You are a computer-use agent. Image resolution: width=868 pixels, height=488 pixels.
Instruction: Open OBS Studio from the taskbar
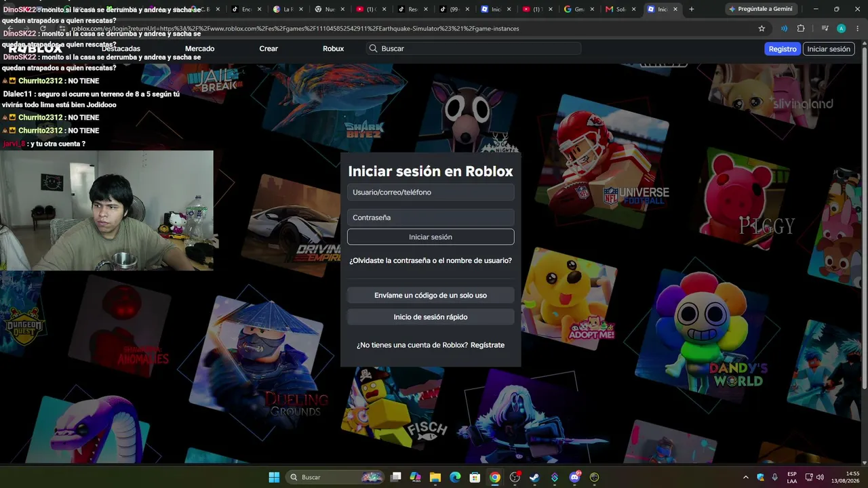[x=515, y=477]
